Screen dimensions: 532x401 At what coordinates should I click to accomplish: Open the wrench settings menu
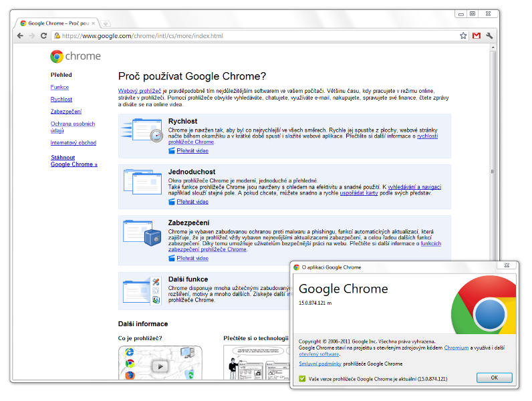(x=489, y=35)
